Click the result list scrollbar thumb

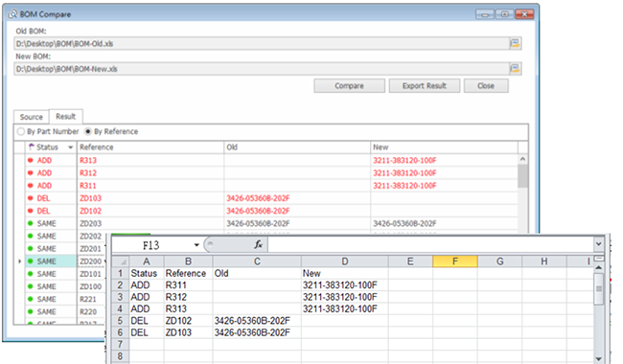pos(523,175)
